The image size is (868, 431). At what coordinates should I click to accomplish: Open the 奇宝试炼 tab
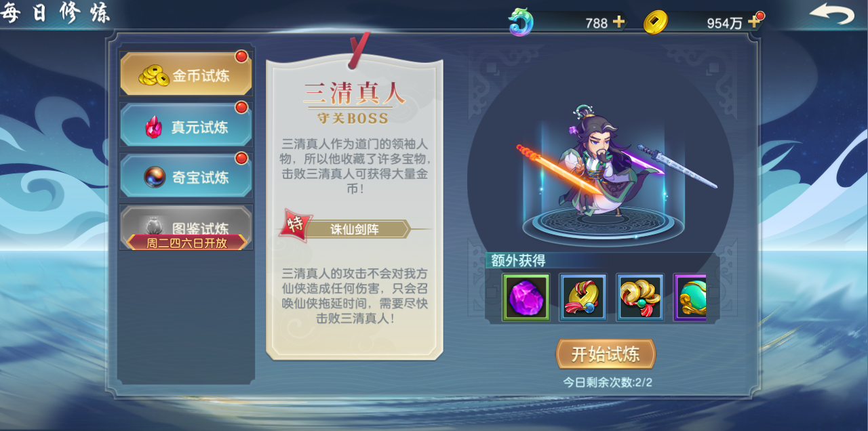tap(186, 176)
